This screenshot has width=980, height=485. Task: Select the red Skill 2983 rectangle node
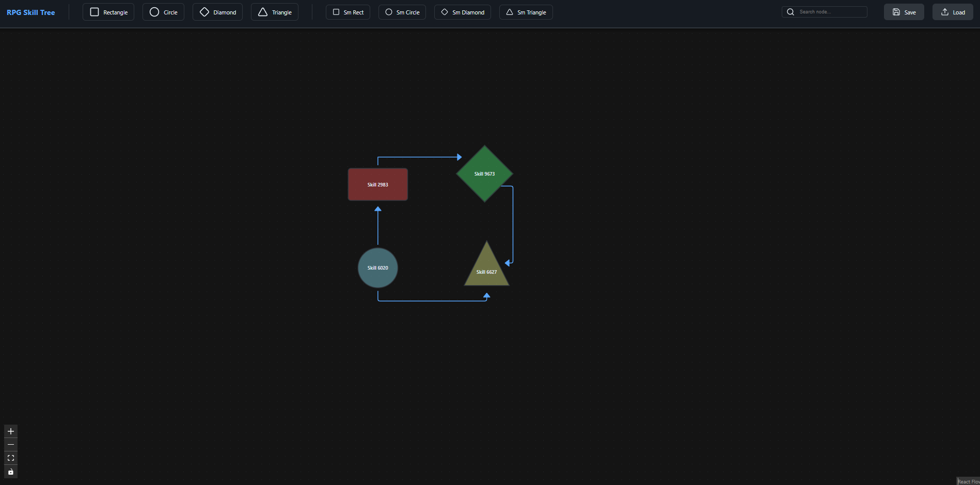click(378, 184)
